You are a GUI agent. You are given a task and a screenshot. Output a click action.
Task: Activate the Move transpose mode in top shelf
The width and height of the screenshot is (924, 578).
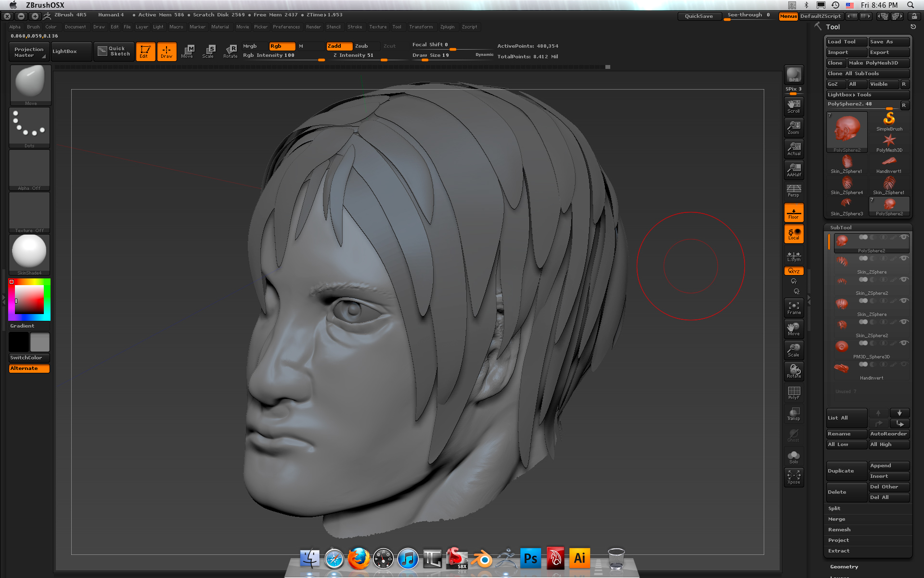coord(187,51)
